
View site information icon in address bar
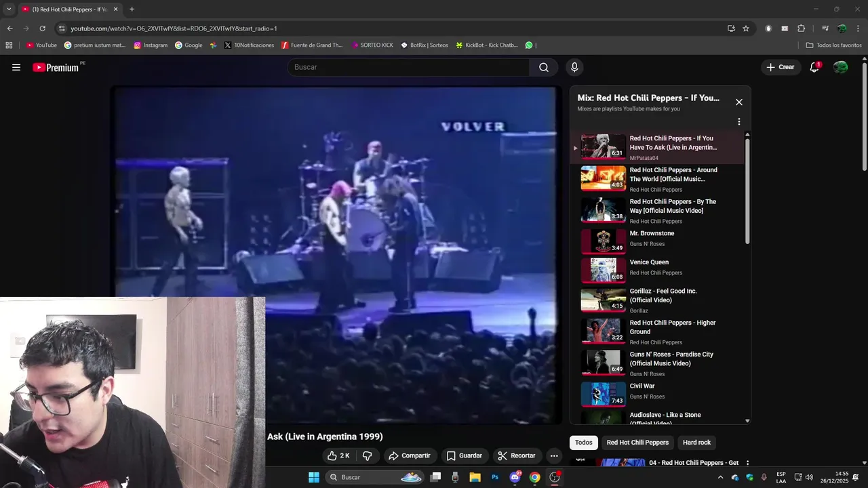[x=62, y=28]
